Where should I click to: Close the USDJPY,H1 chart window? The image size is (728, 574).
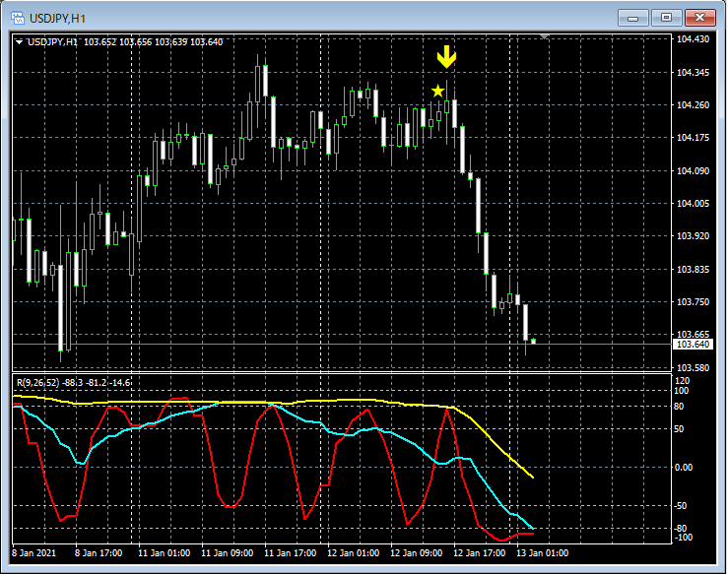pyautogui.click(x=699, y=17)
